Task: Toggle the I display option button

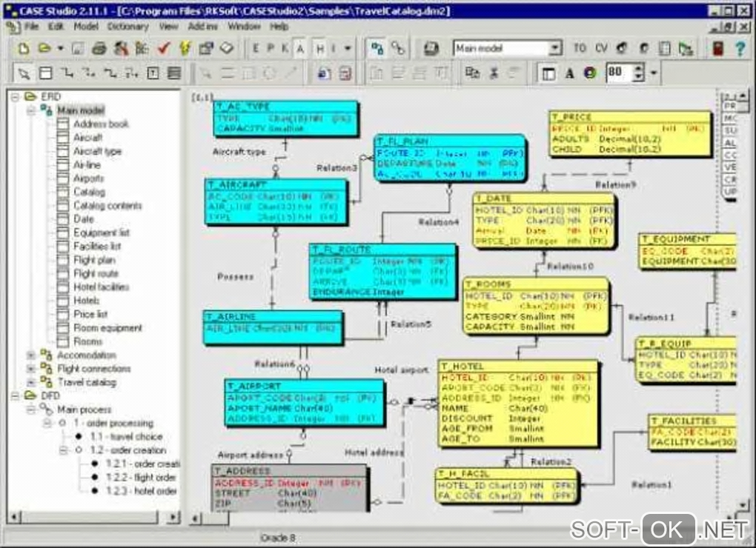Action: pyautogui.click(x=334, y=48)
